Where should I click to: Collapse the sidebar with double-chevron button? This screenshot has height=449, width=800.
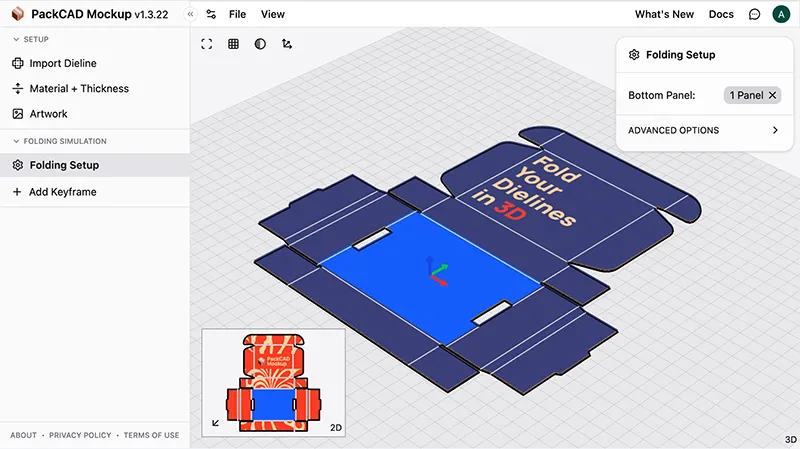(x=190, y=14)
